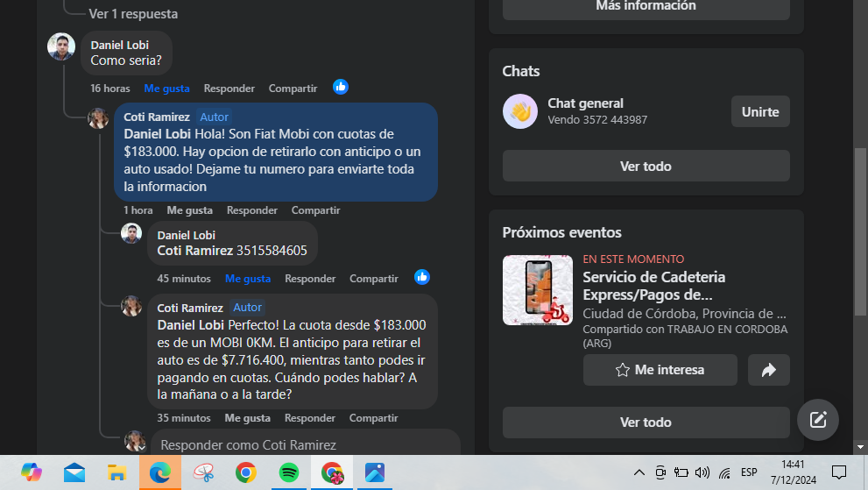
Task: Click the 'Daniel Lobi' mention before 'Perfecto!'
Action: pyautogui.click(x=190, y=325)
